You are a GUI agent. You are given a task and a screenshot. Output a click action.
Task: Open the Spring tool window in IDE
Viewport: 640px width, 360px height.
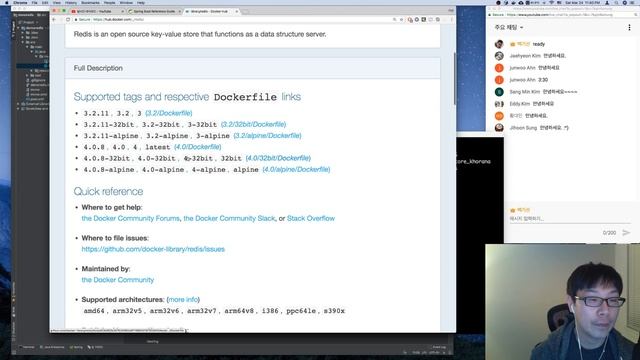pyautogui.click(x=76, y=347)
